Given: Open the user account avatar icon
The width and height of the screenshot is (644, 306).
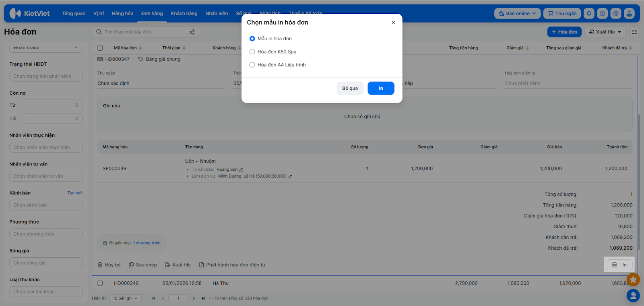Looking at the screenshot, I should point(629,13).
